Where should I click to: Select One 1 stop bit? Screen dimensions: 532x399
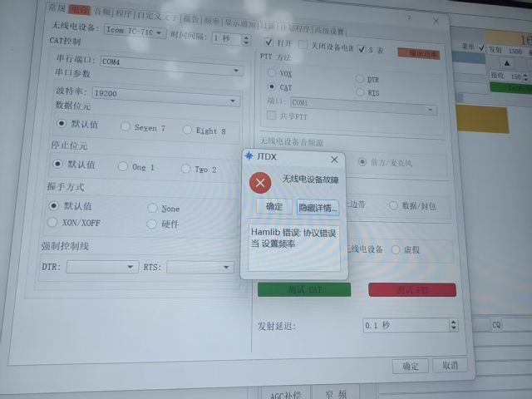pyautogui.click(x=123, y=166)
